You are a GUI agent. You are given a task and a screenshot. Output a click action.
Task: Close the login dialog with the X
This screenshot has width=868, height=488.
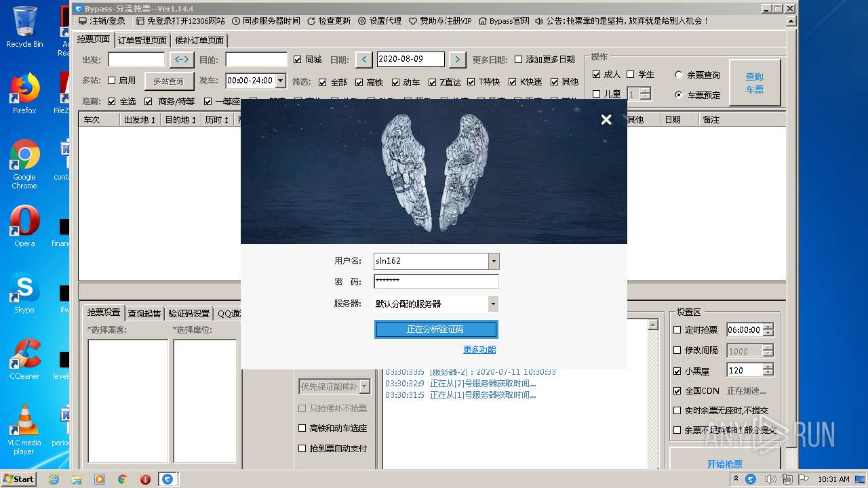click(606, 119)
